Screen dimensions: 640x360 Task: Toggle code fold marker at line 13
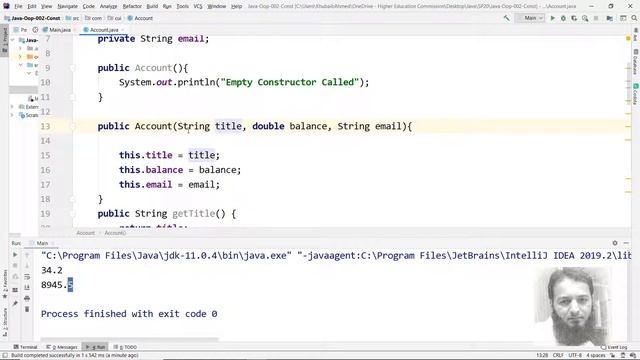(73, 126)
